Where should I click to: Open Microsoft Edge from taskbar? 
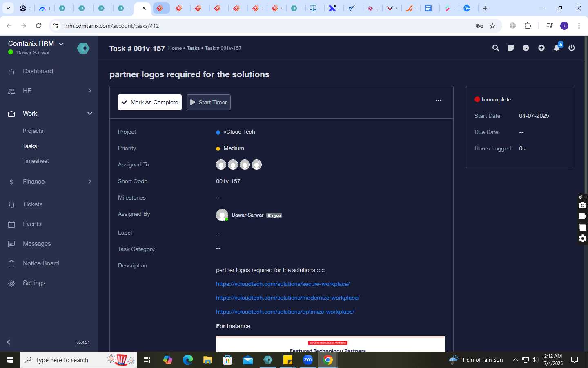[187, 360]
